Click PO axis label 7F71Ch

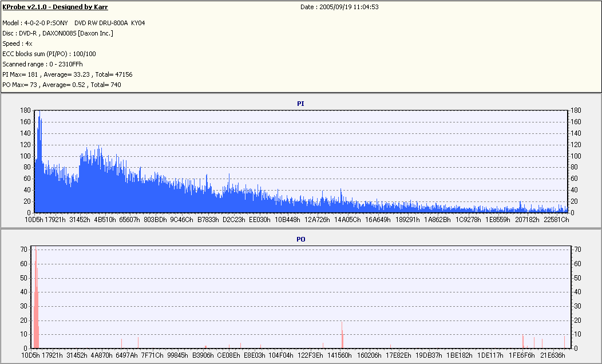pyautogui.click(x=152, y=355)
